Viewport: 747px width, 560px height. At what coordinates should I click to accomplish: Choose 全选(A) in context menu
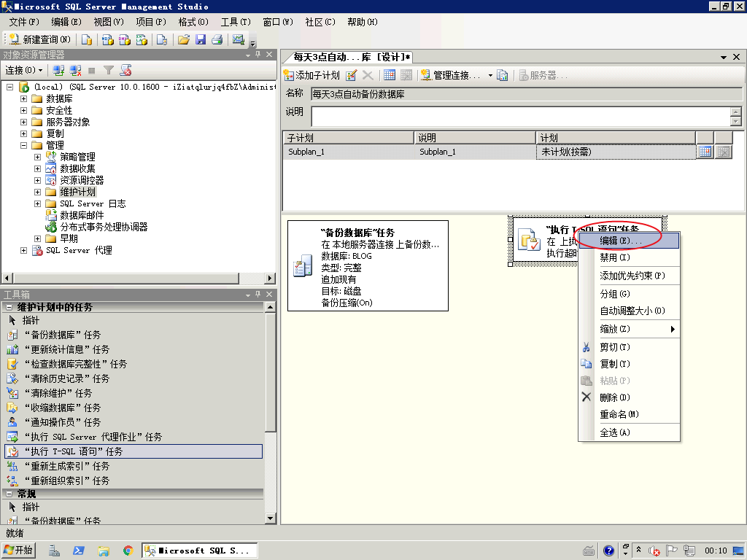tap(629, 433)
